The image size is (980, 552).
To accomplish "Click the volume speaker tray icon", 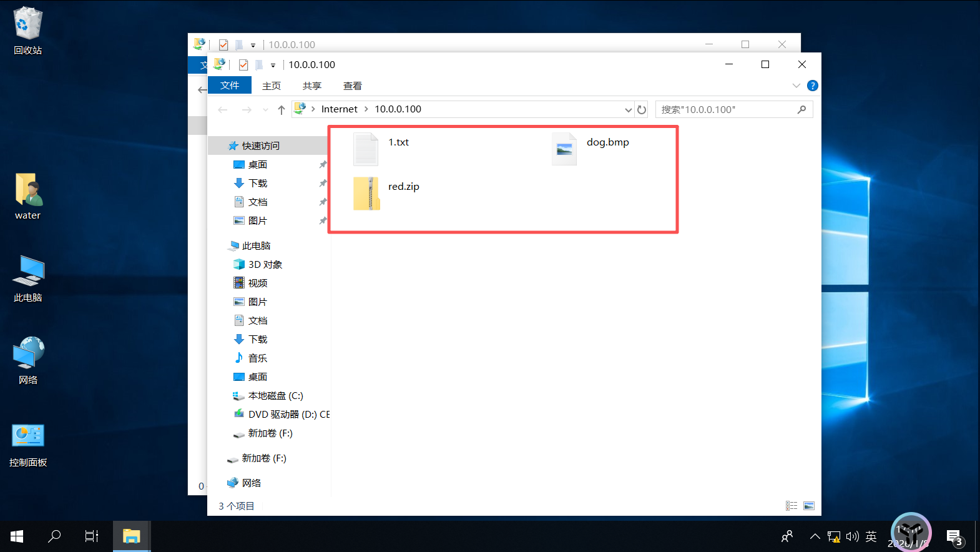I will click(x=852, y=536).
